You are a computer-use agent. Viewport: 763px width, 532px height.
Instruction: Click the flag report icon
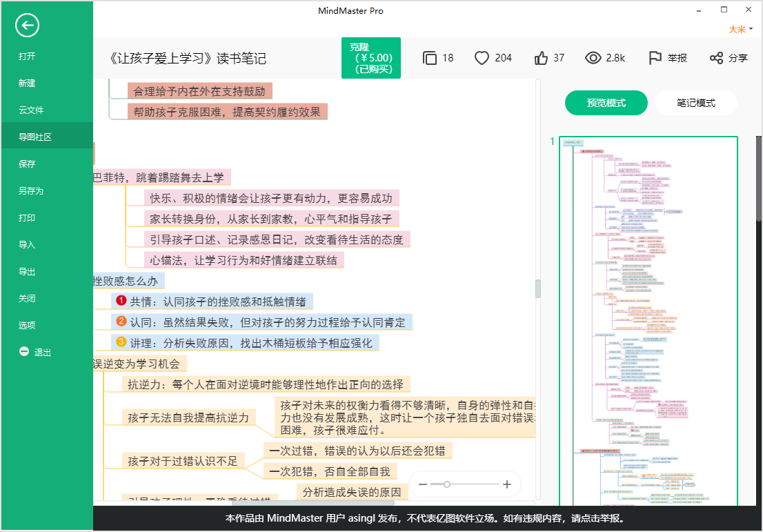click(655, 58)
